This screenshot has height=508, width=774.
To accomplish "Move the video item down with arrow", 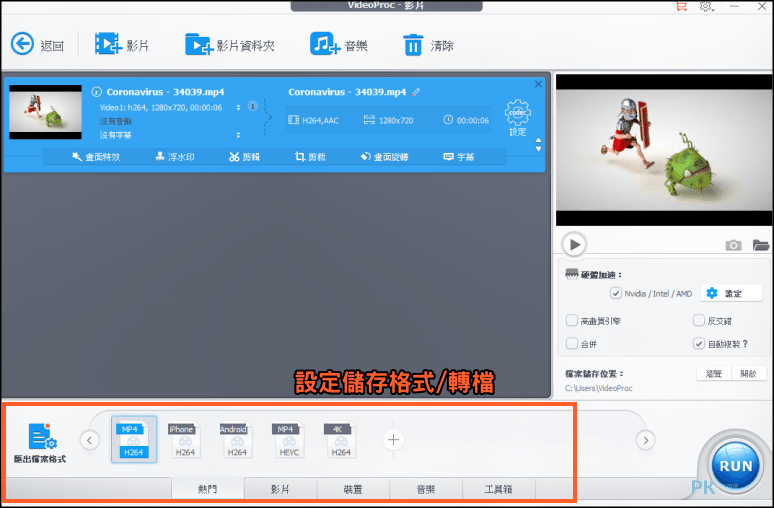I will [539, 149].
